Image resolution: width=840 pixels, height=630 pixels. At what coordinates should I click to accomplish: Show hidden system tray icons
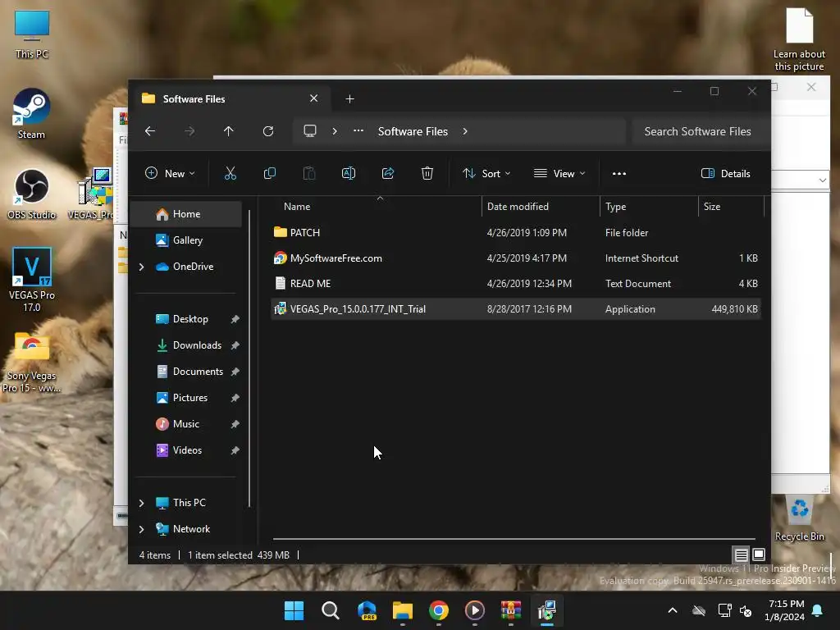tap(673, 610)
